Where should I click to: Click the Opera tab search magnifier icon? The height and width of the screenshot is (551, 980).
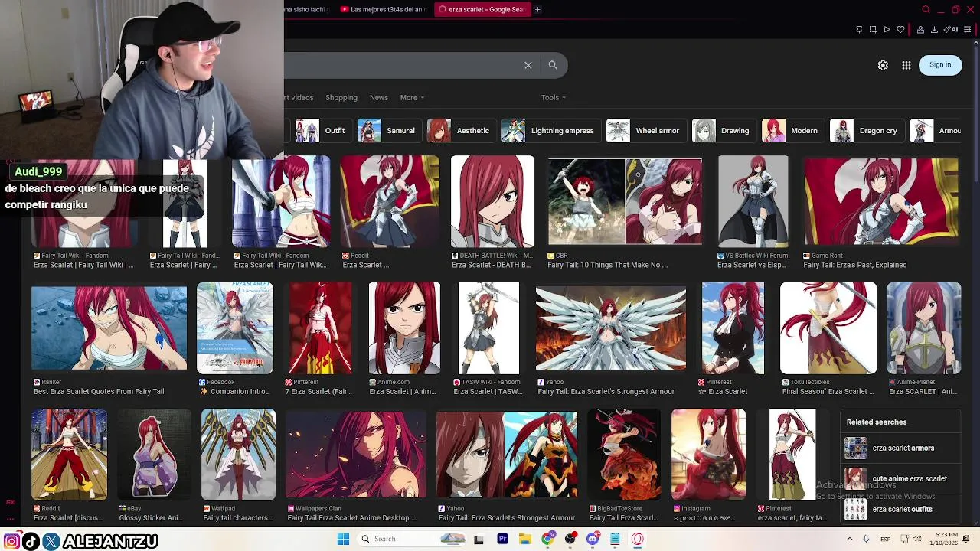926,9
